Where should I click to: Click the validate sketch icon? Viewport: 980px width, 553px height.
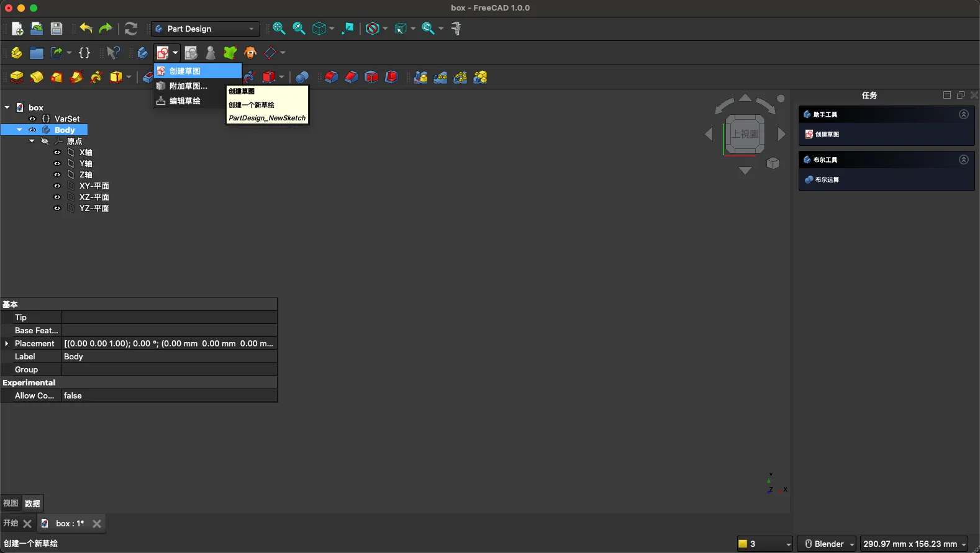pyautogui.click(x=191, y=53)
